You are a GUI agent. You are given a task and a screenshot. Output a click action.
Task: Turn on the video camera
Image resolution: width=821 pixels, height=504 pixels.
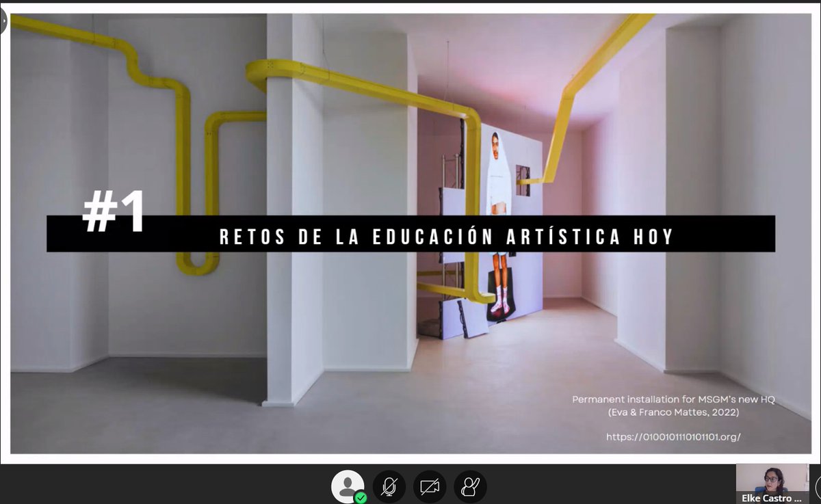click(x=430, y=487)
